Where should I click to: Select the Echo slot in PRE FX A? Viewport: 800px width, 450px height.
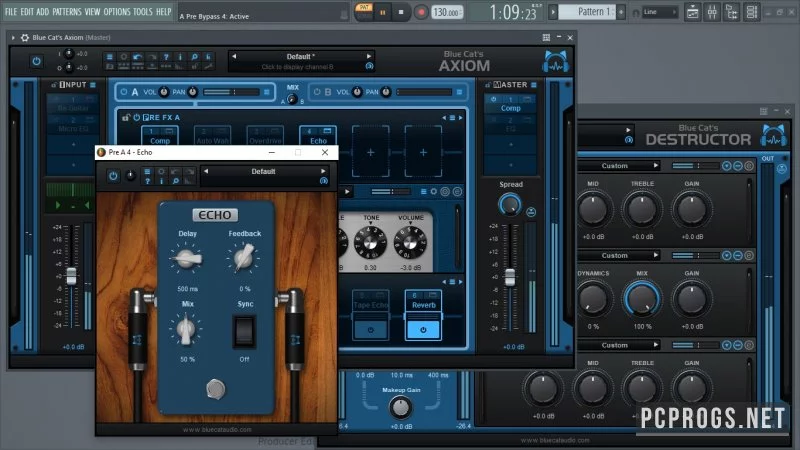pyautogui.click(x=318, y=136)
